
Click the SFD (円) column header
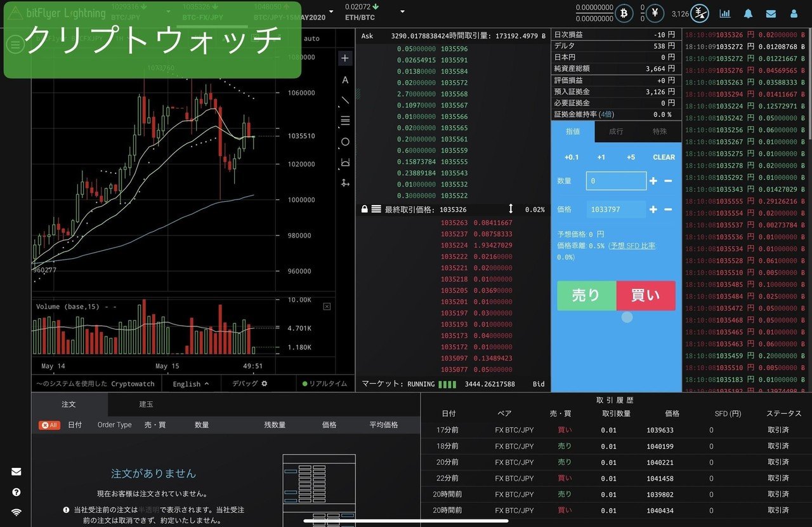[728, 413]
